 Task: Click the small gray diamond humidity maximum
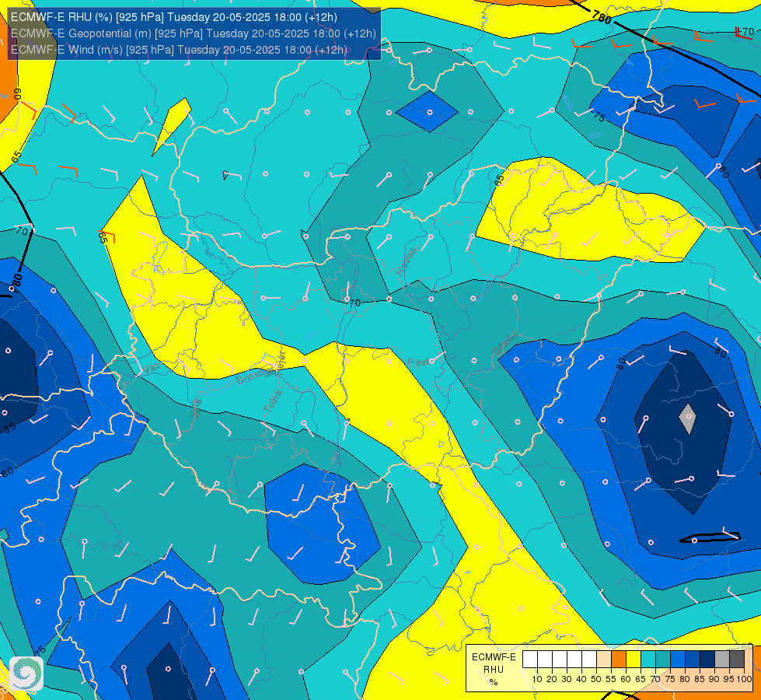tap(687, 418)
